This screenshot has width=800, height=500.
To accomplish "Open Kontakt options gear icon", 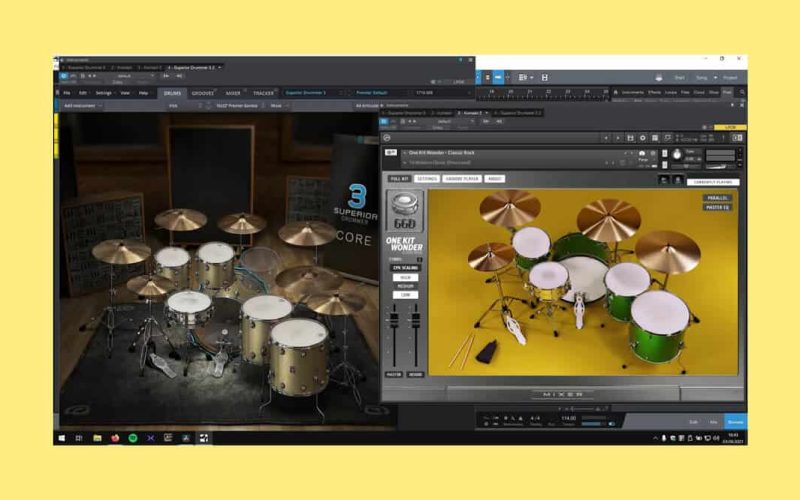I will pyautogui.click(x=643, y=138).
